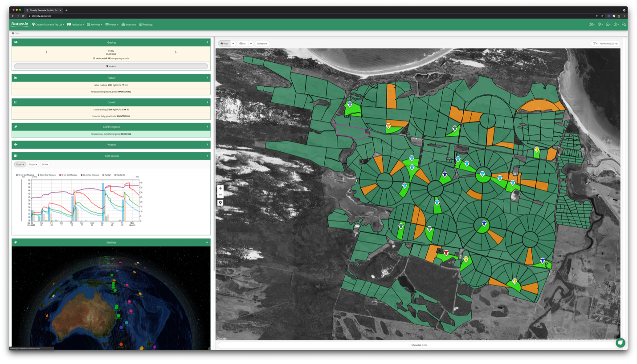Open the chat messages icon in navbar
Viewport: 637px width, 364px height.
click(624, 24)
